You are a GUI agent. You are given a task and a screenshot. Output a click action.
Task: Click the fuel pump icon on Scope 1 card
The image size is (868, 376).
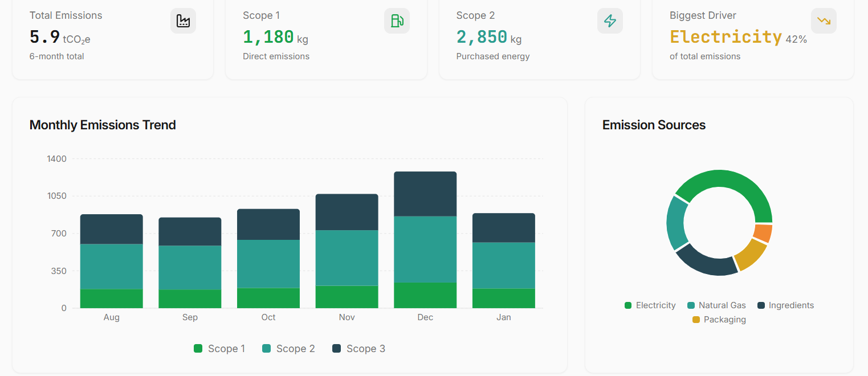click(397, 21)
